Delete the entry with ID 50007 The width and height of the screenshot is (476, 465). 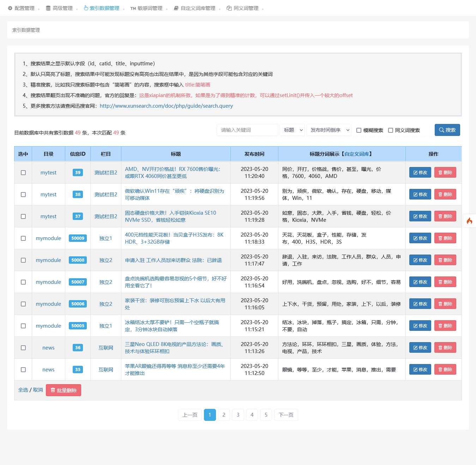point(445,282)
